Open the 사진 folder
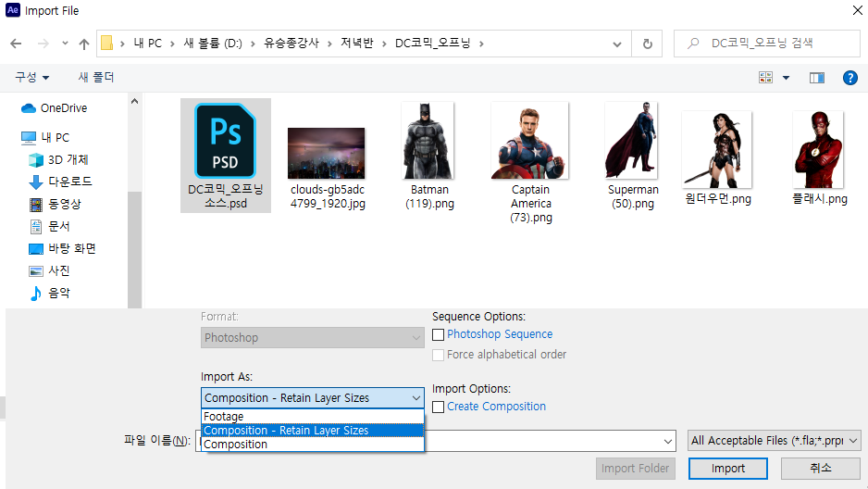 click(49, 270)
